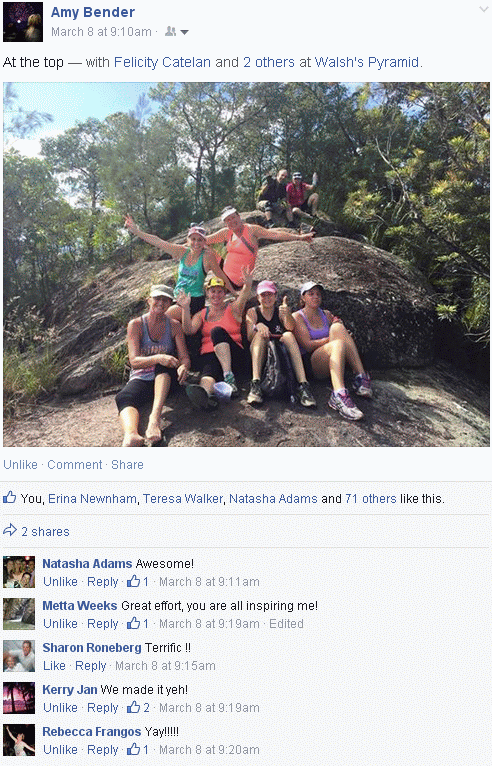Click the like count icon on Natasha Adams' comment
Viewport: 492px width, 766px height.
133,581
